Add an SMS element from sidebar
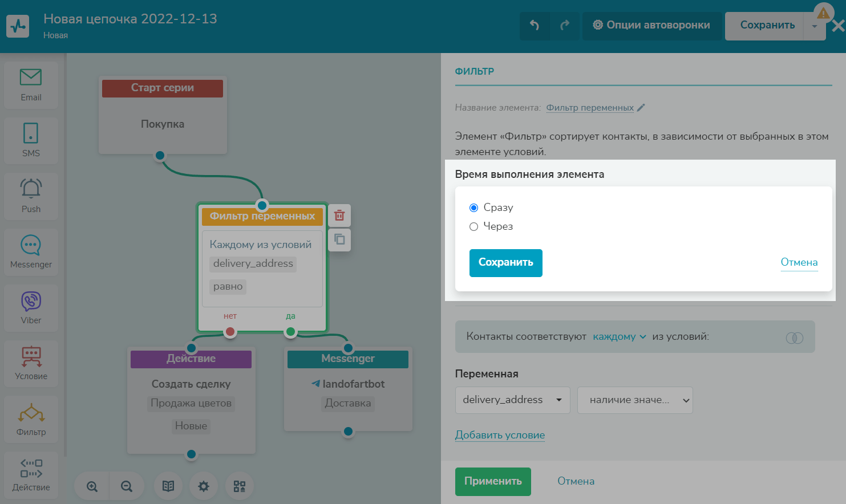The image size is (846, 504). (31, 140)
